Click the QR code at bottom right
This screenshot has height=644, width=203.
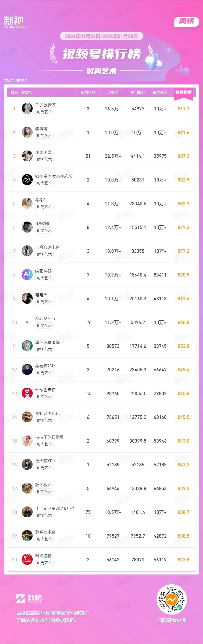[x=172, y=600]
